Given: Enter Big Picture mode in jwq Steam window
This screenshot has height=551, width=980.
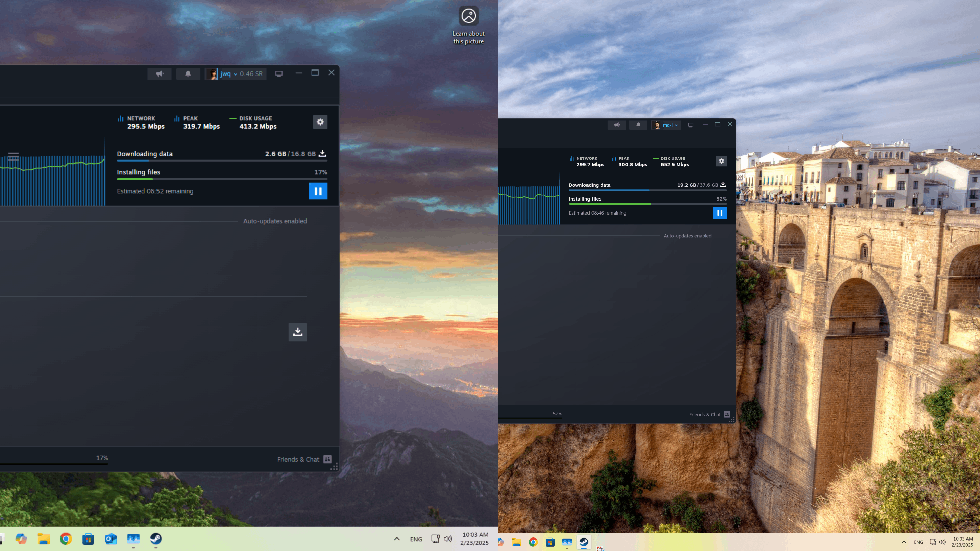Looking at the screenshot, I should 279,74.
